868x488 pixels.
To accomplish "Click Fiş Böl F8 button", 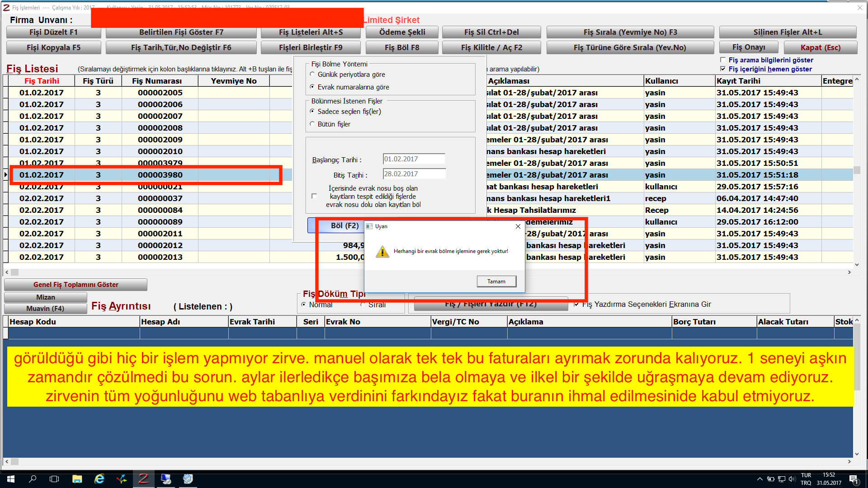I will pyautogui.click(x=402, y=47).
